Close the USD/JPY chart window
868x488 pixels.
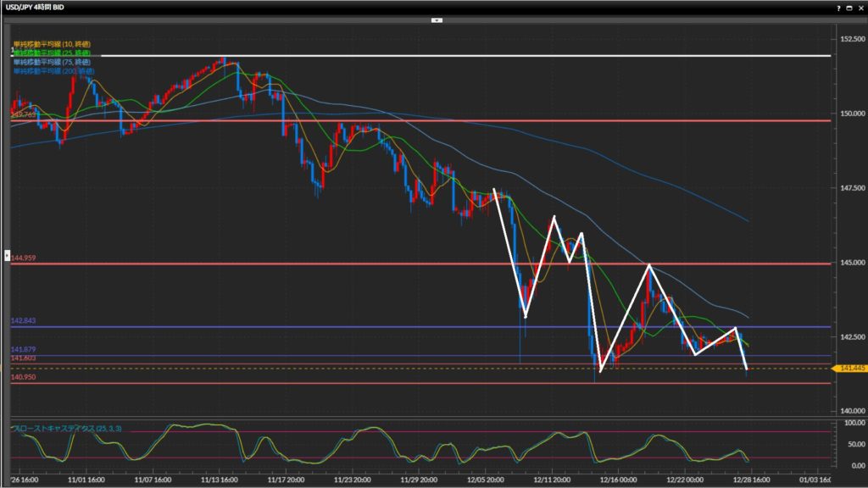pyautogui.click(x=860, y=7)
